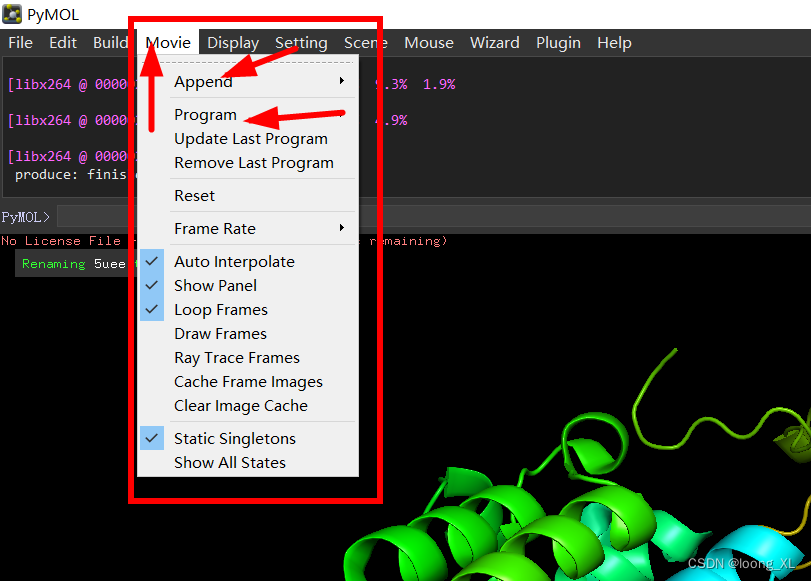Select Program from the Movie menu
Image resolution: width=811 pixels, height=581 pixels.
[205, 114]
